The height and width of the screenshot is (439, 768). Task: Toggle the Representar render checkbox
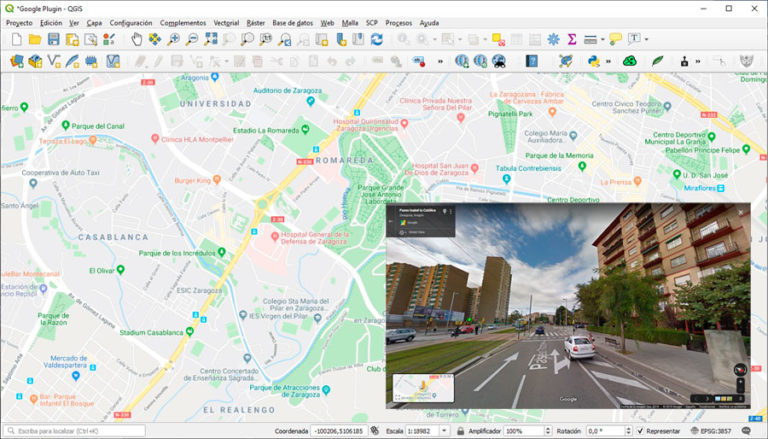click(640, 431)
